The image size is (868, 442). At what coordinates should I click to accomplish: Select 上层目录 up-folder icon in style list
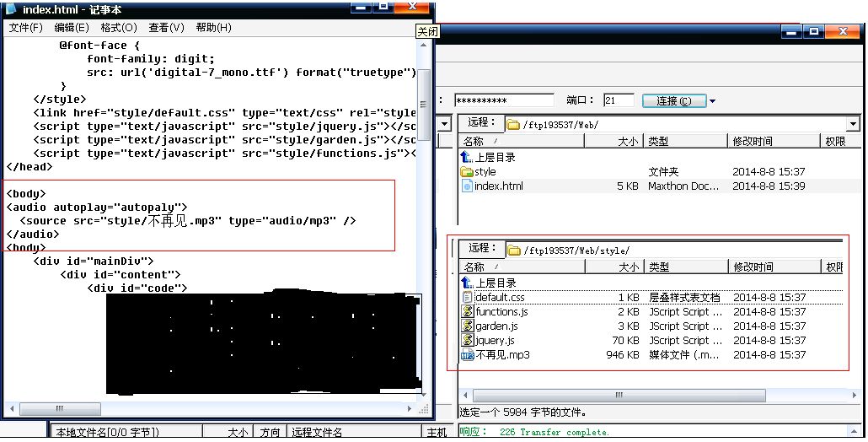468,283
